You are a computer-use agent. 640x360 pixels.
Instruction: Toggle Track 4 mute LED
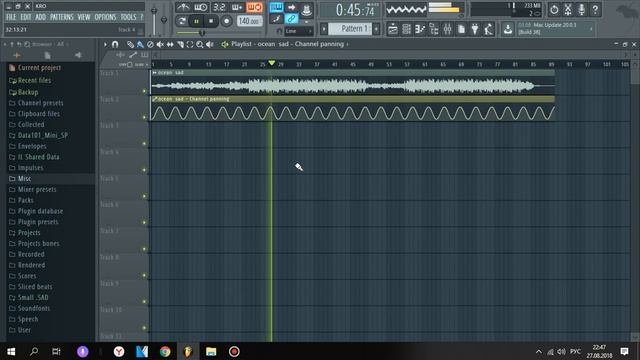coord(144,170)
